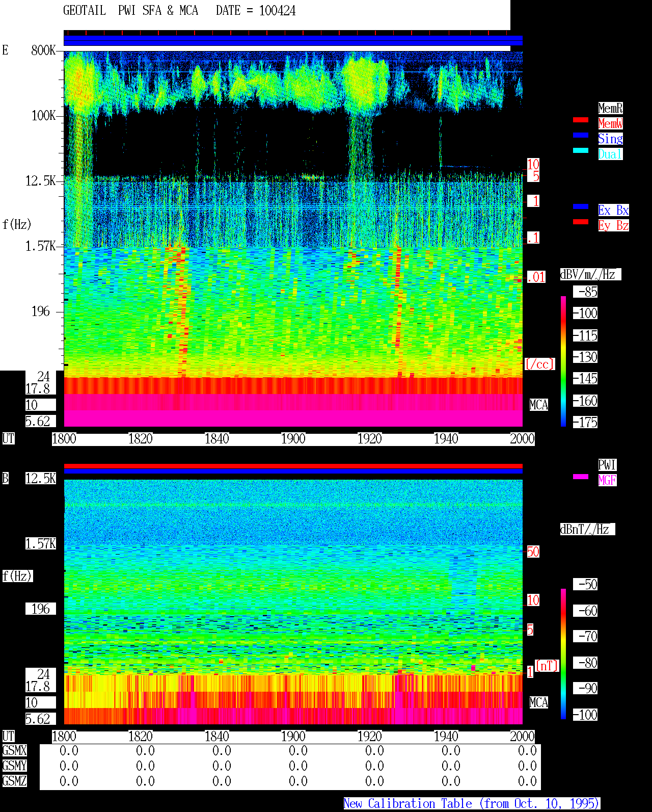The width and height of the screenshot is (652, 812).
Task: Click the red bar above B spectrogram
Action: tap(293, 466)
